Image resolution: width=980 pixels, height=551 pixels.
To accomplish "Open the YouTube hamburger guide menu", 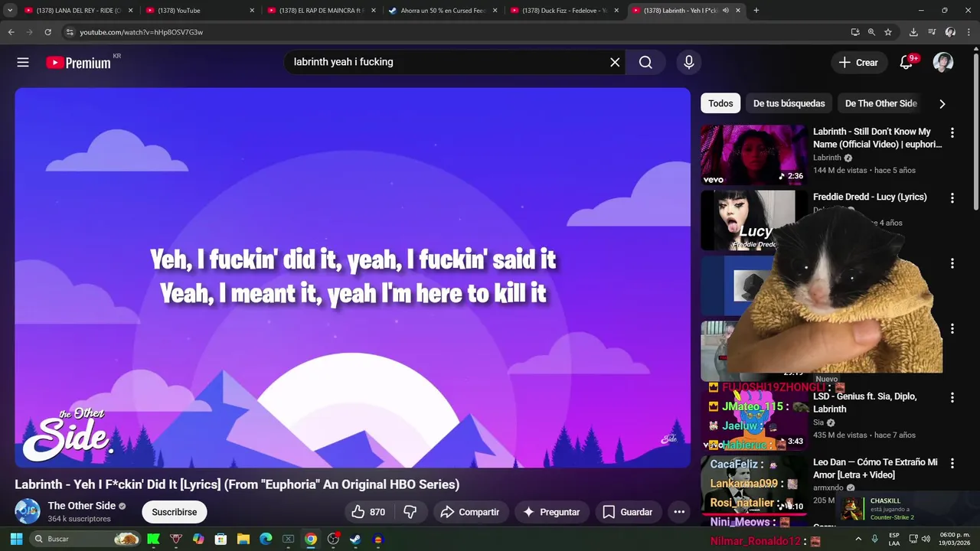I will click(23, 63).
